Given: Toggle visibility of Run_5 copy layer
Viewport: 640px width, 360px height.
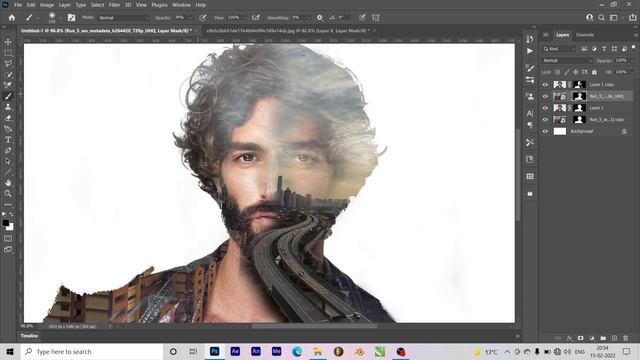Looking at the screenshot, I should 545,120.
